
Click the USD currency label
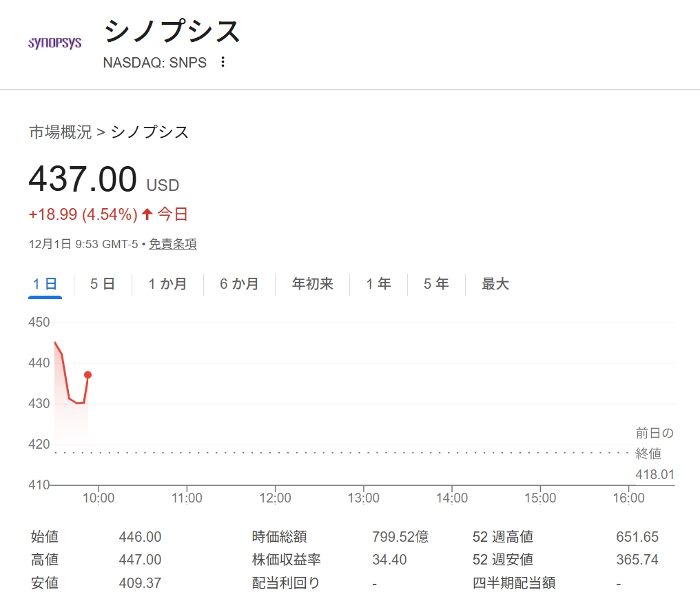pos(163,185)
